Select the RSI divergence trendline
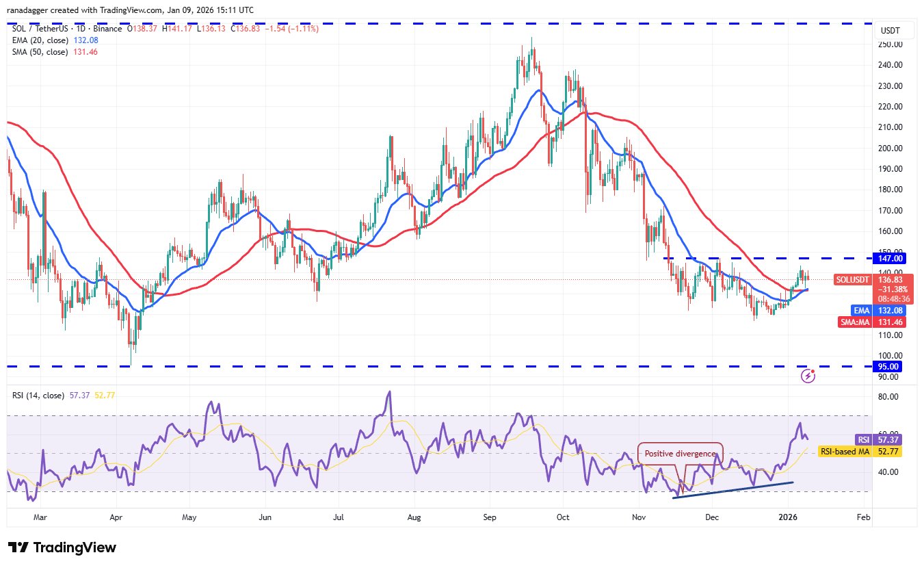This screenshot has width=924, height=568. pyautogui.click(x=733, y=490)
